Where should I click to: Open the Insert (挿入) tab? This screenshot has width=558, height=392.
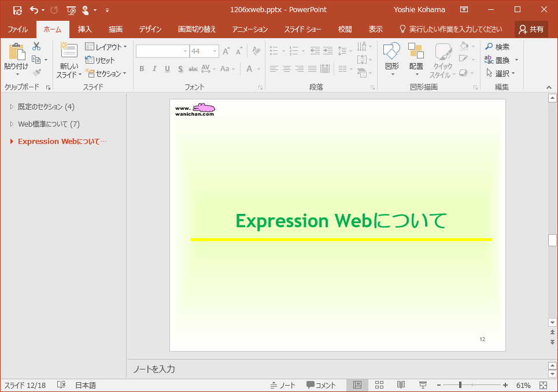tap(84, 29)
